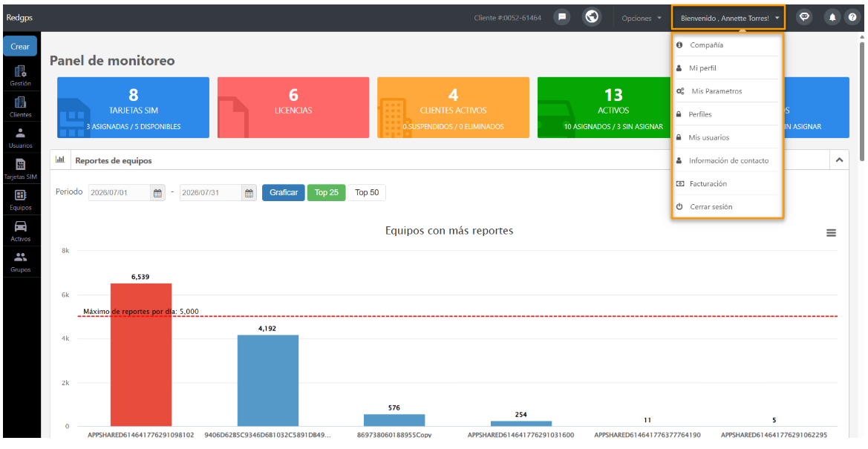Screen dimensions: 868x449
Task: Open the Clientes Activos summary card
Action: point(454,108)
